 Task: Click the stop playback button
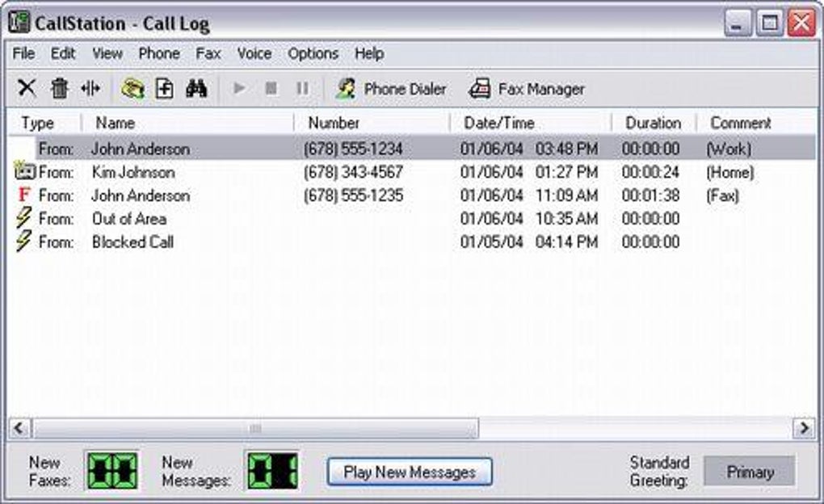click(x=271, y=88)
